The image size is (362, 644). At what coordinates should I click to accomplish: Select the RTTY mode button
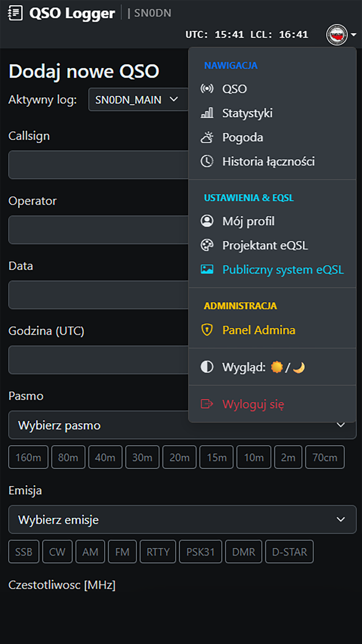point(158,551)
